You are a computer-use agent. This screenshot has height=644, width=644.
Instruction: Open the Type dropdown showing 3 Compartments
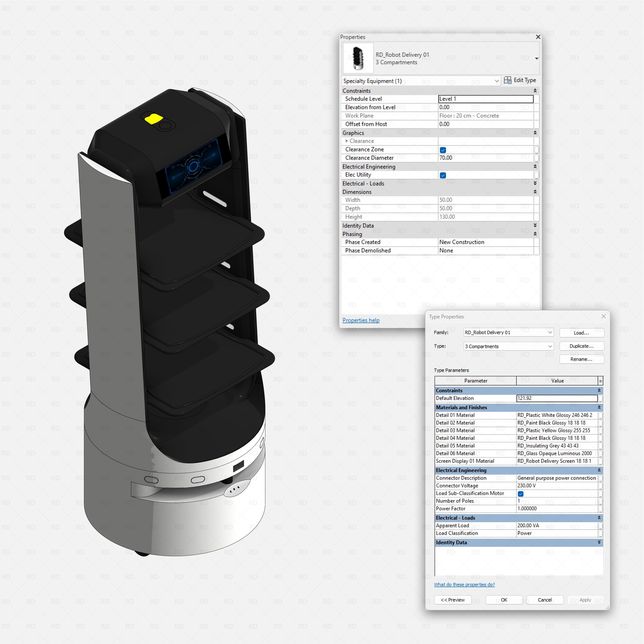coord(508,346)
